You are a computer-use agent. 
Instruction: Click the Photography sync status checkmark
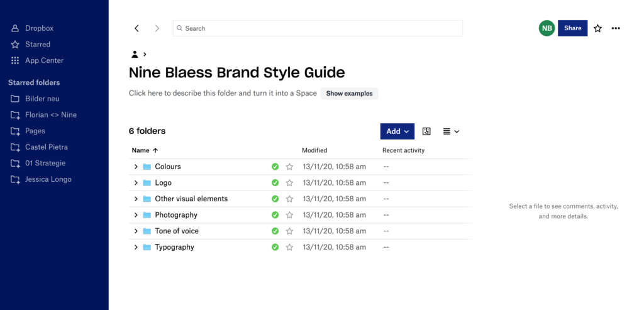coord(275,215)
